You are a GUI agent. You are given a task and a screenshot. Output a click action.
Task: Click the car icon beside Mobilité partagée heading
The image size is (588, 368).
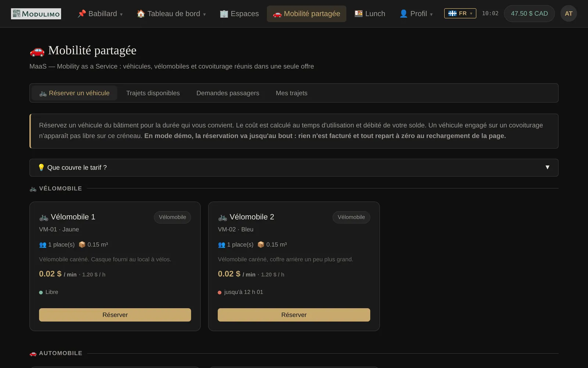coord(37,51)
